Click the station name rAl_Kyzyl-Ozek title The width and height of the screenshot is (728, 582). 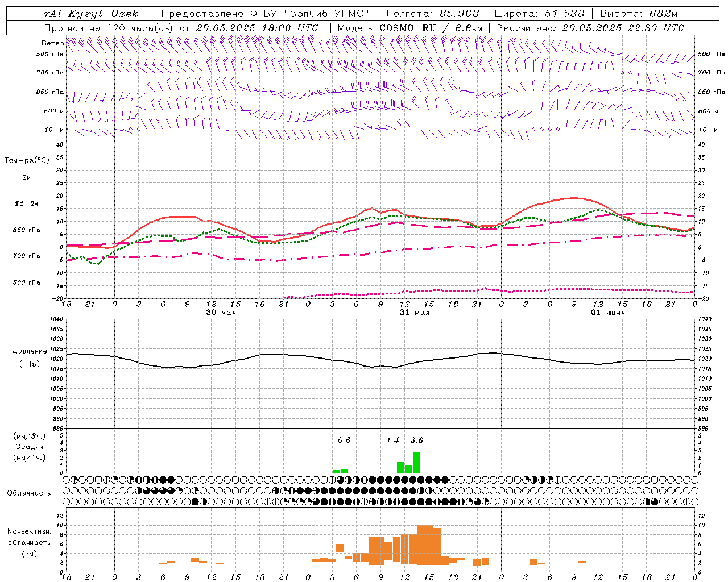tap(91, 14)
